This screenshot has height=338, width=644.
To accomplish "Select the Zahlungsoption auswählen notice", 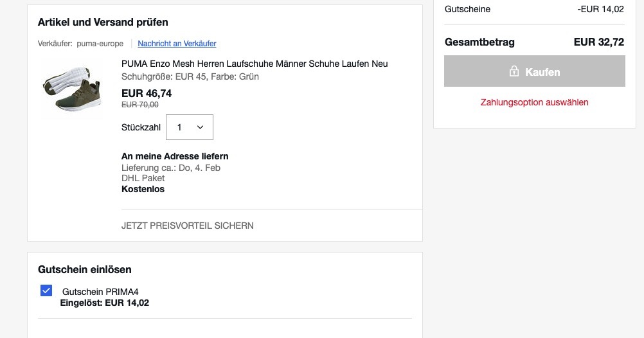I will pyautogui.click(x=534, y=102).
